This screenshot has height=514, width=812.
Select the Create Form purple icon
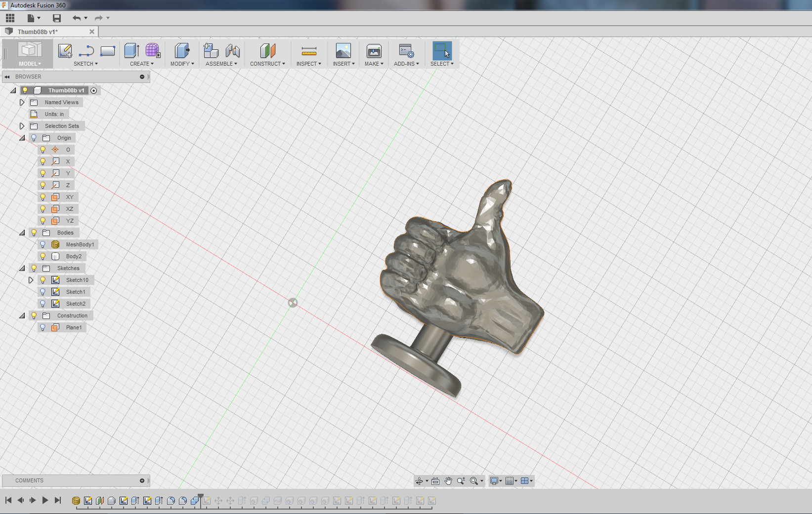(153, 51)
